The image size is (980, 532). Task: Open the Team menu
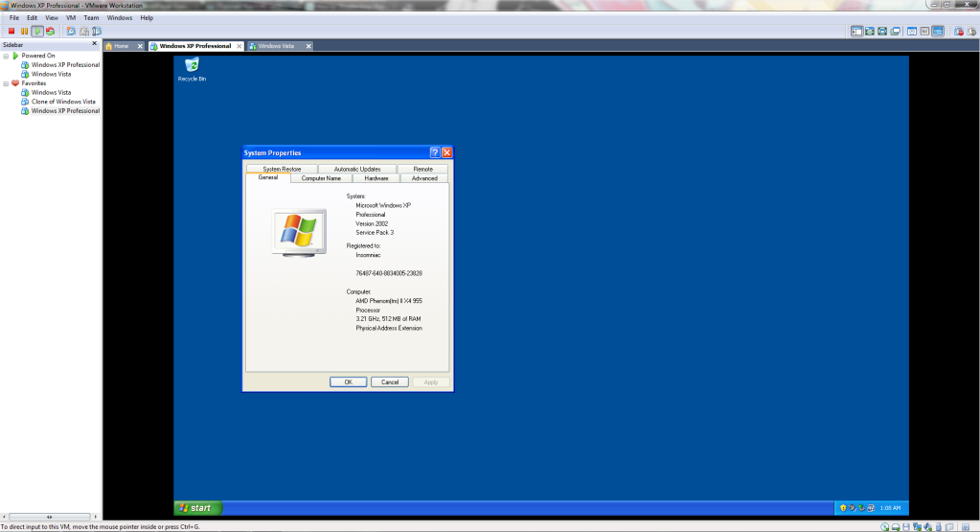[91, 17]
